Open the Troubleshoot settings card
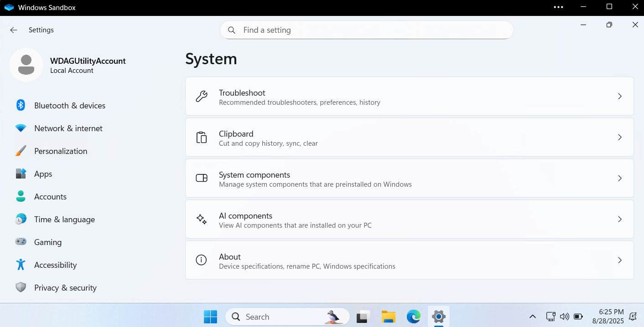This screenshot has height=327, width=644. (x=410, y=96)
